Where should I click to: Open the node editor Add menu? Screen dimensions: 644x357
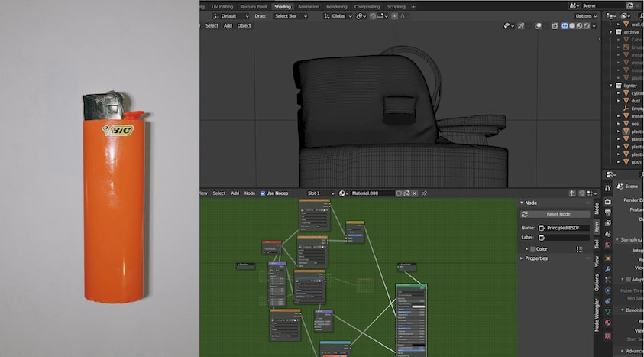(x=235, y=193)
